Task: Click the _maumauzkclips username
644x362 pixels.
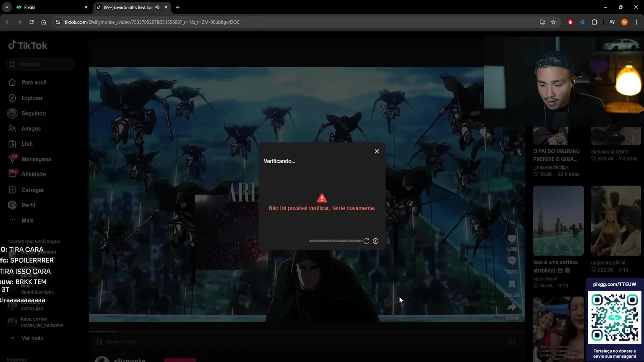Action: pyautogui.click(x=551, y=167)
